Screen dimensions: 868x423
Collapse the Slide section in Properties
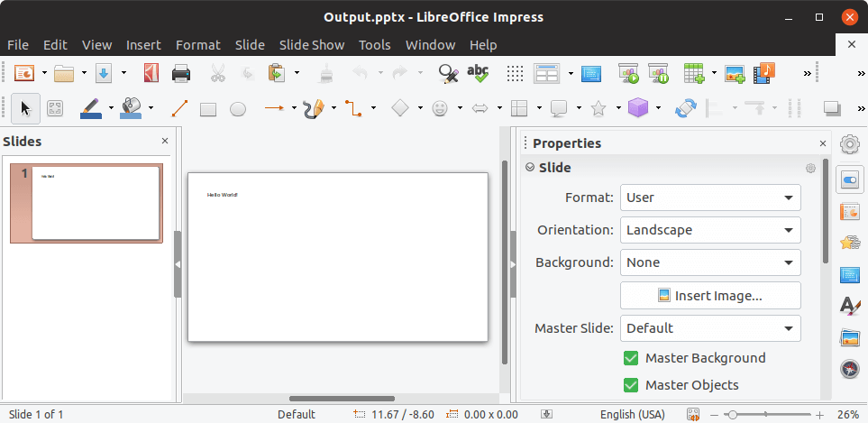pos(531,167)
